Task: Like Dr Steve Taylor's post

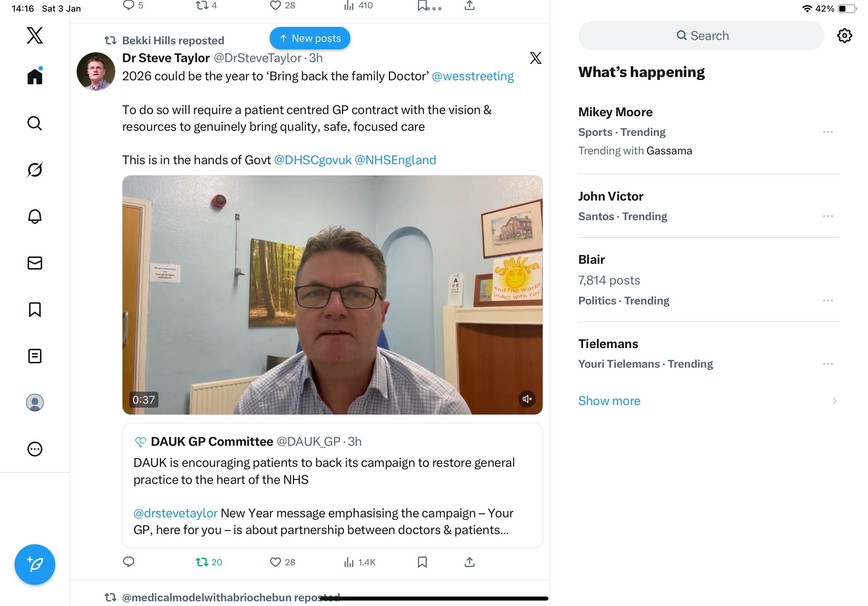Action: coord(276,562)
